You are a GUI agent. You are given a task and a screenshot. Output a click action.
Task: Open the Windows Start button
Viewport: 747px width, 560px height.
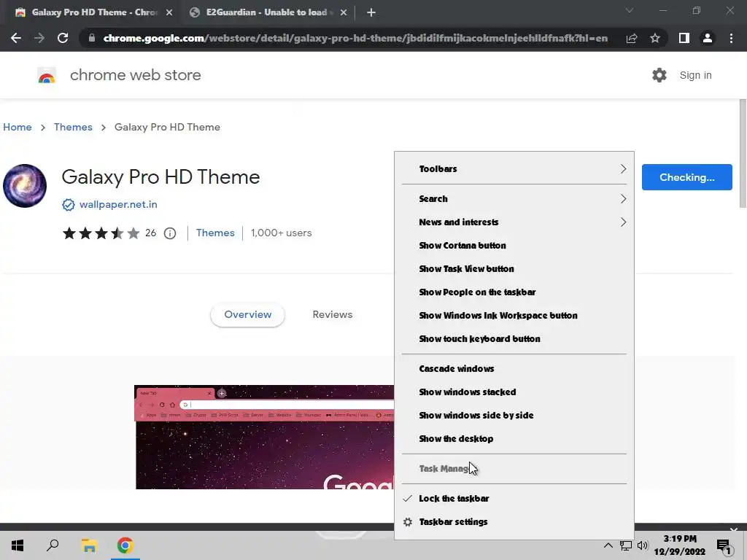(18, 545)
